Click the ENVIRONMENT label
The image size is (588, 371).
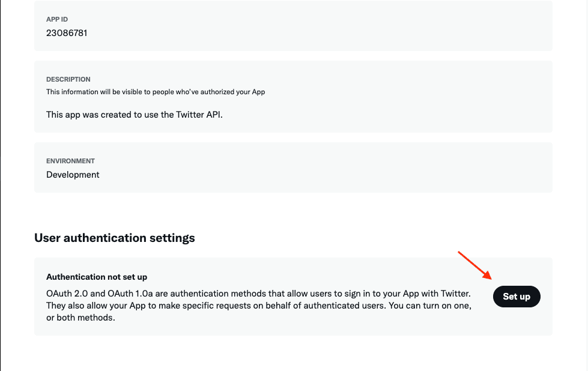click(70, 161)
